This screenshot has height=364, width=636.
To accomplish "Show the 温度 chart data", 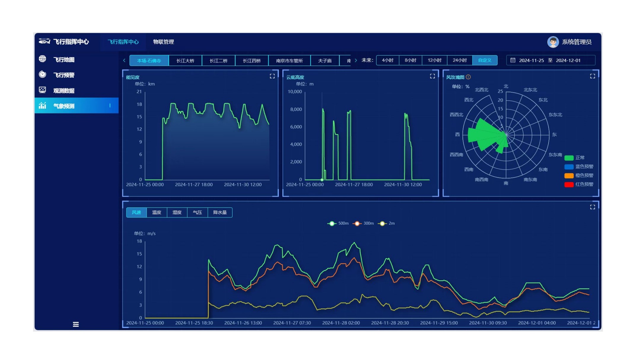I will tap(156, 212).
